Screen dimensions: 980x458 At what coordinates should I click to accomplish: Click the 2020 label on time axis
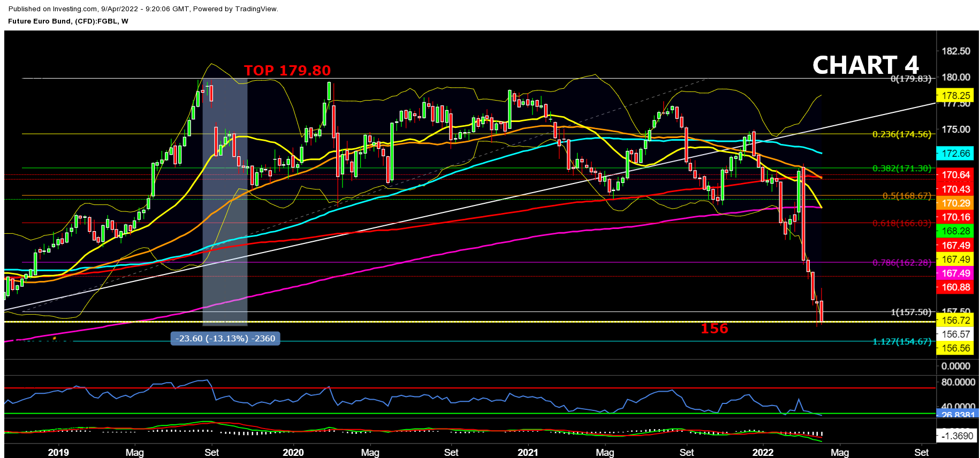click(293, 453)
